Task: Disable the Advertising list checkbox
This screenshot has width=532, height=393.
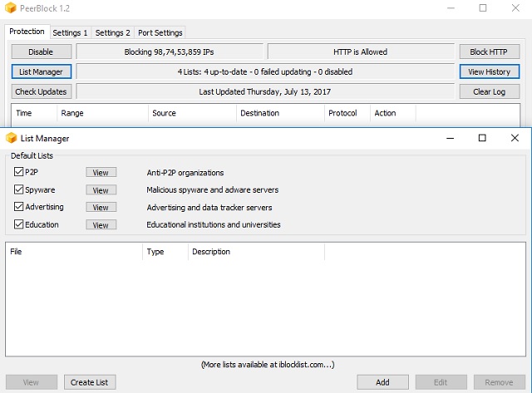Action: (x=19, y=207)
